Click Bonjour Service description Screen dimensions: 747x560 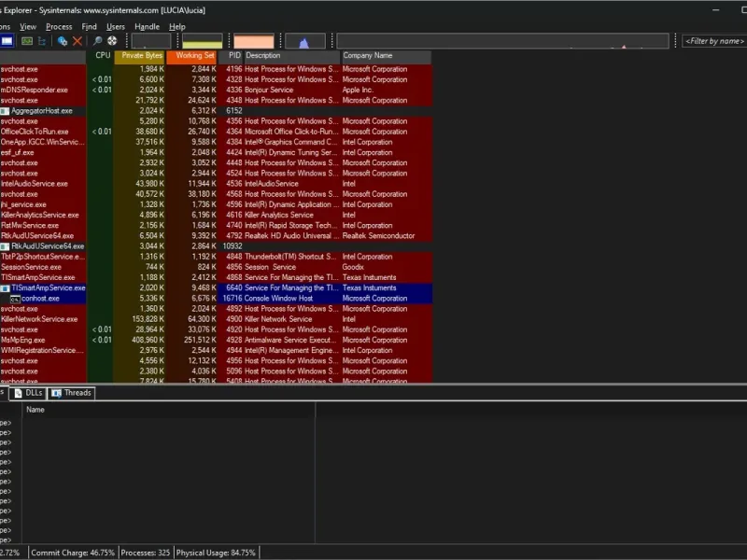[269, 90]
